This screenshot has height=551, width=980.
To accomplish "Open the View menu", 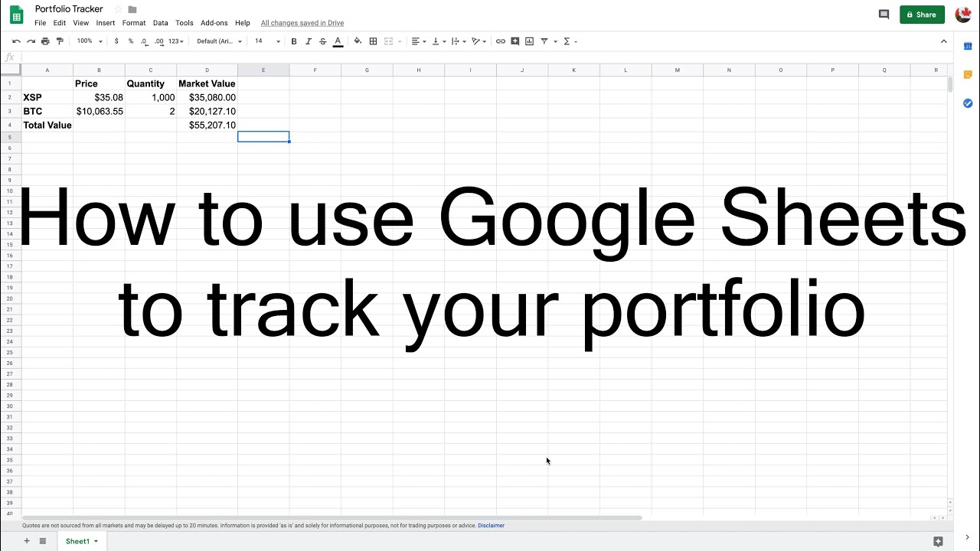I will click(81, 23).
